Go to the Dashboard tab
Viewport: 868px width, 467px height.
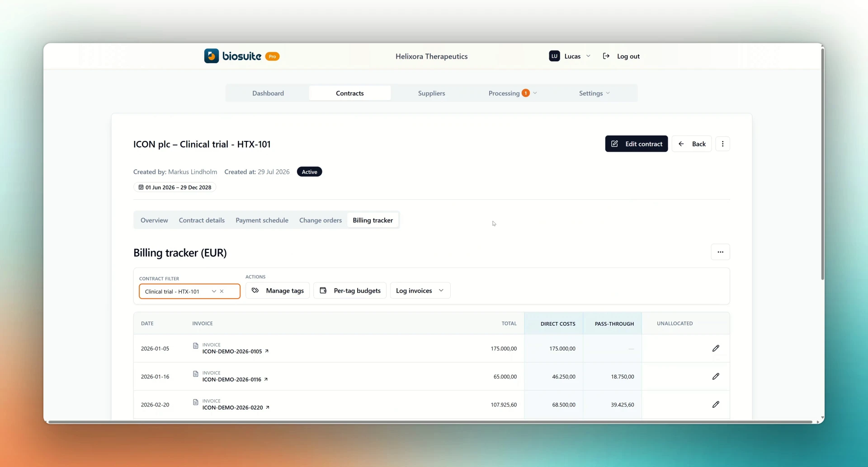(268, 93)
